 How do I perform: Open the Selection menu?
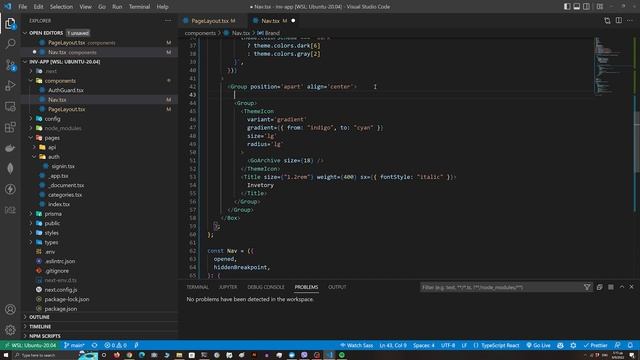[x=61, y=7]
